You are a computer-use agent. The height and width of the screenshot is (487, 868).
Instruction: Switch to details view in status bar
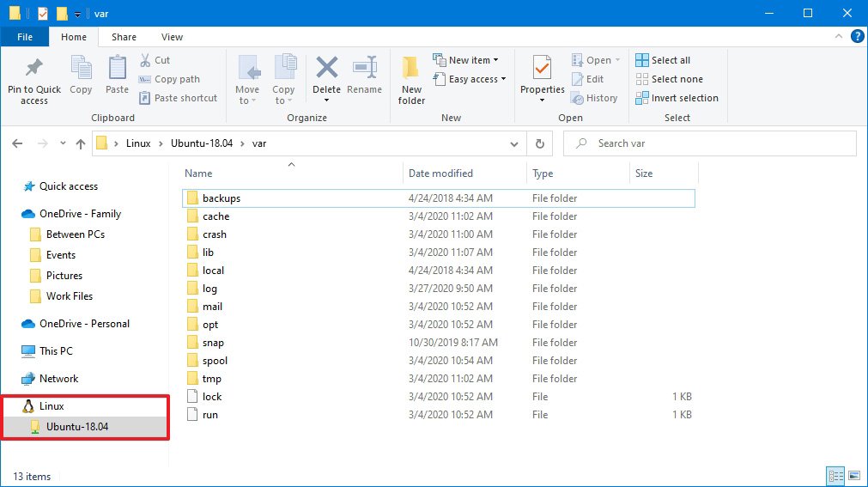click(x=835, y=475)
